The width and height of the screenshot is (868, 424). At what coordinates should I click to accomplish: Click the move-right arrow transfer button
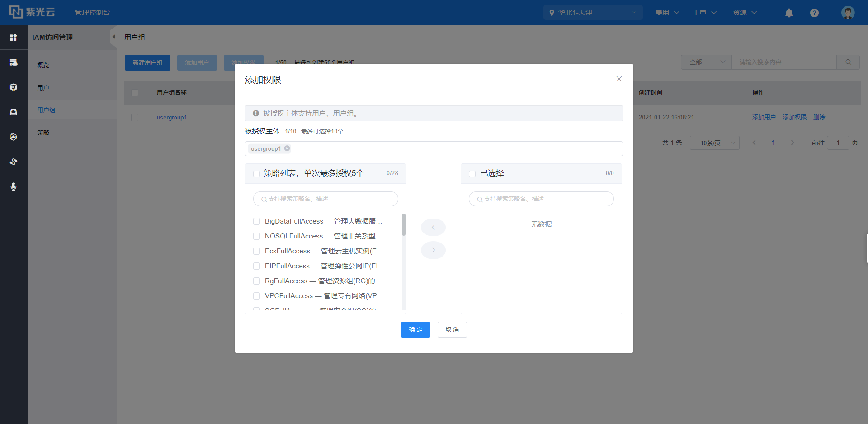click(x=433, y=250)
